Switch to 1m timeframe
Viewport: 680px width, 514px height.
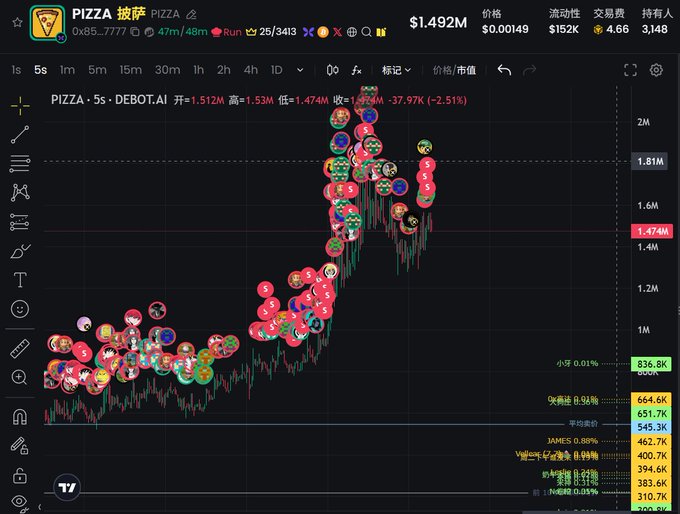pos(67,70)
